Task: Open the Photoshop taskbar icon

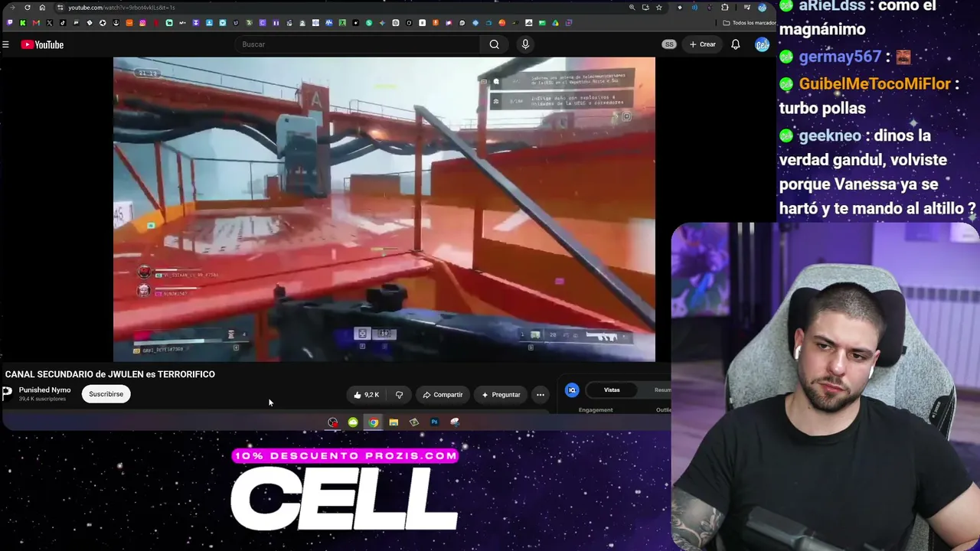Action: 434,422
